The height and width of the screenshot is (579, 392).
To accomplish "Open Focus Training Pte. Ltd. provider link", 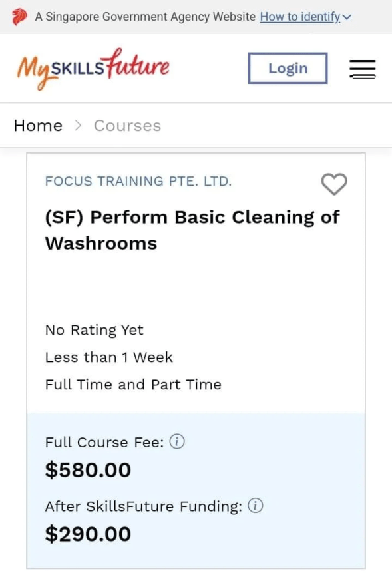I will [138, 181].
